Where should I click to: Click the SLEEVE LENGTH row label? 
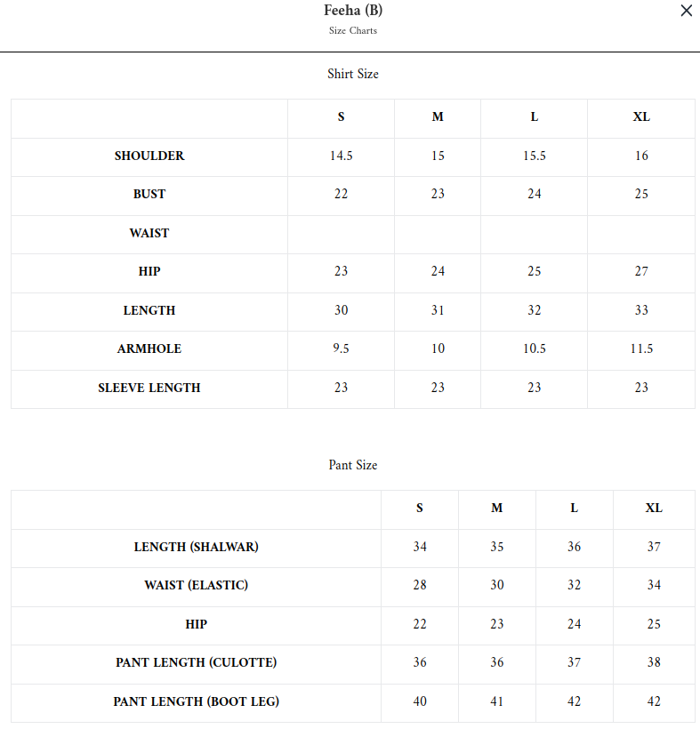pos(149,389)
